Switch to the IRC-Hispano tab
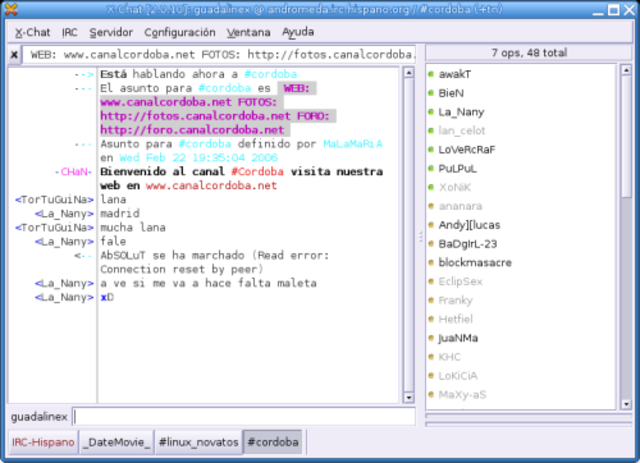This screenshot has width=640, height=463. pos(43,442)
